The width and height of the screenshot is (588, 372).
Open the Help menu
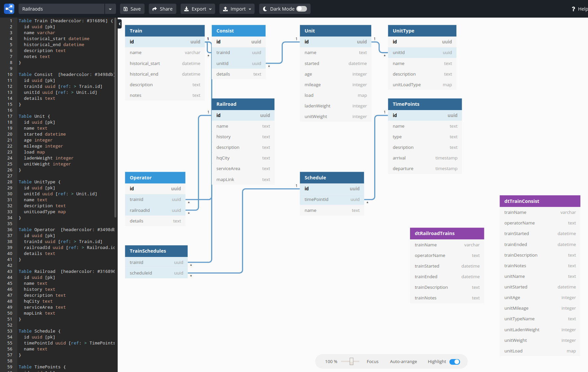tap(579, 9)
